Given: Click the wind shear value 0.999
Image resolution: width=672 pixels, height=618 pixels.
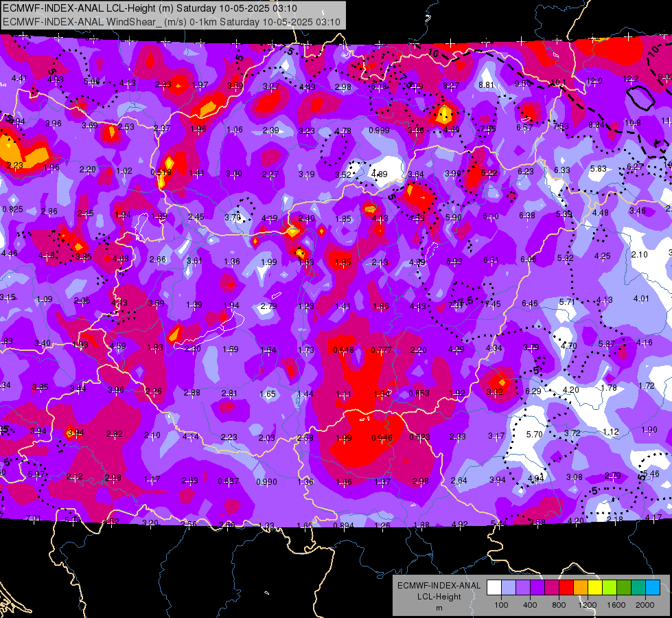Looking at the screenshot, I should (x=380, y=130).
